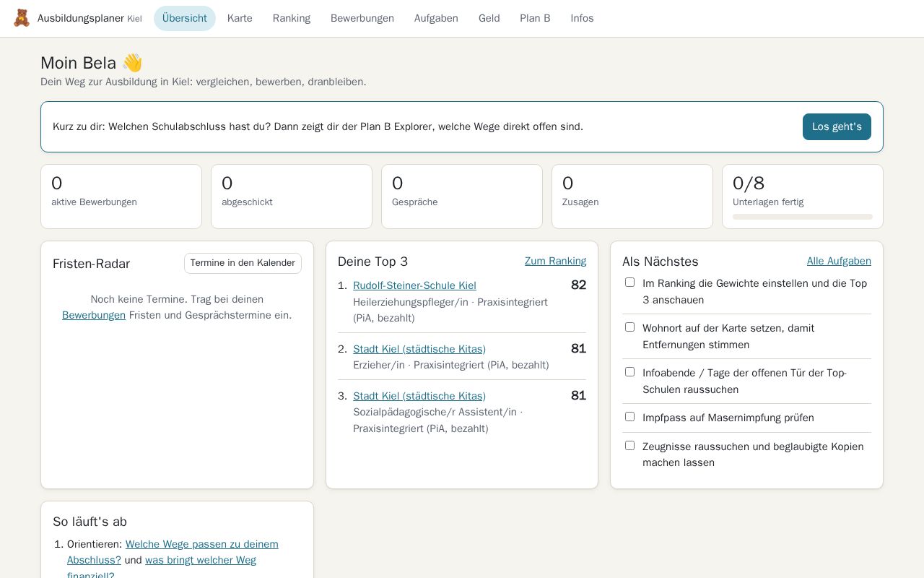The height and width of the screenshot is (578, 924).
Task: Click the teddy bear app logo
Action: tap(22, 18)
